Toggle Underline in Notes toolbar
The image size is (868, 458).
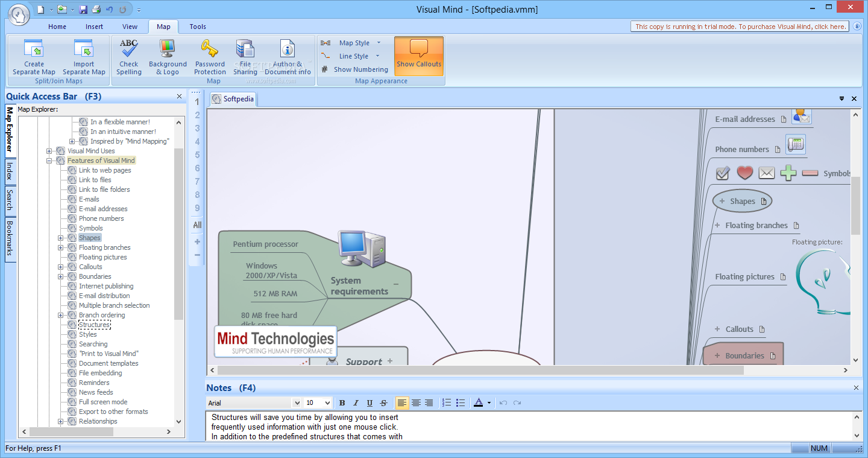tap(370, 402)
